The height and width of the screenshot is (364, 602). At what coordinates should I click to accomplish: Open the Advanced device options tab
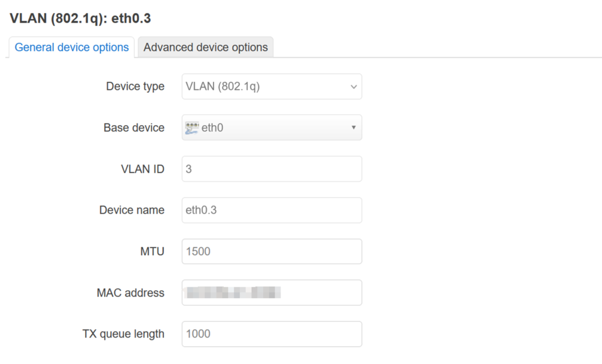[x=205, y=48]
